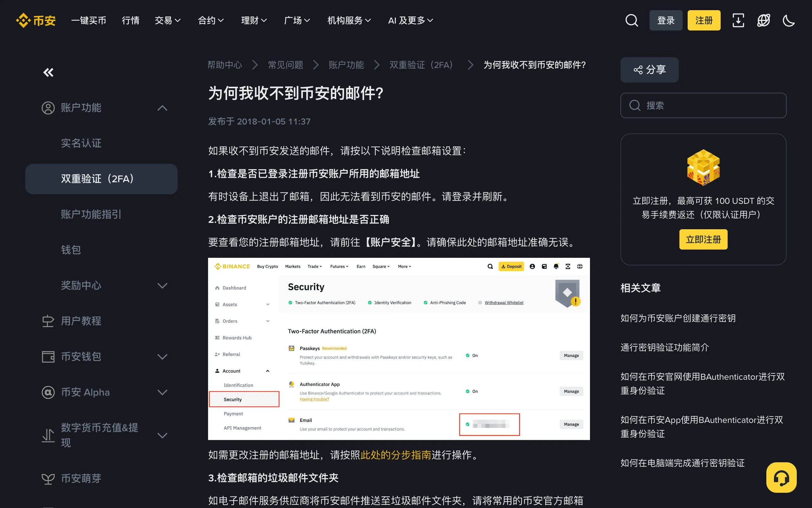Click the 账户功能 user icon
Screen dimensions: 812x508
pyautogui.click(x=48, y=108)
